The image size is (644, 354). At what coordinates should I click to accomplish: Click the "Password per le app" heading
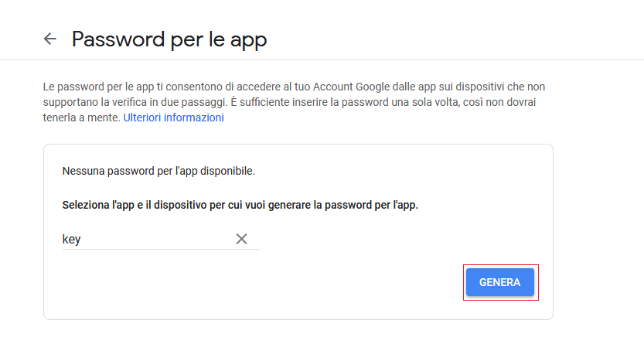(169, 39)
